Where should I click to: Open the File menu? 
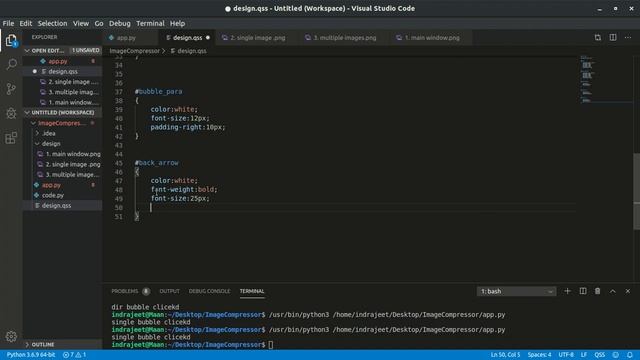(8, 23)
